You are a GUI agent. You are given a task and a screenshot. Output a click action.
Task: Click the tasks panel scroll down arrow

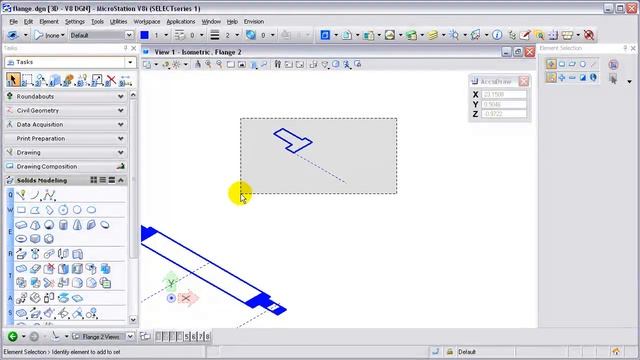coord(133,320)
